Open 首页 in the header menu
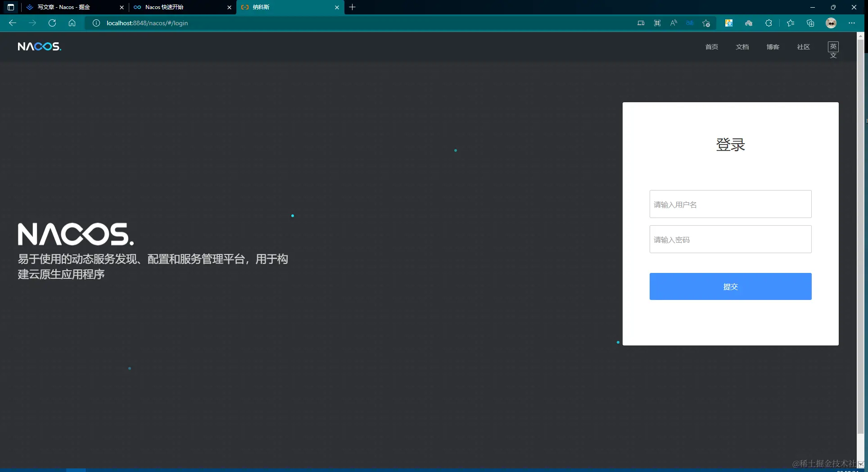 click(712, 47)
